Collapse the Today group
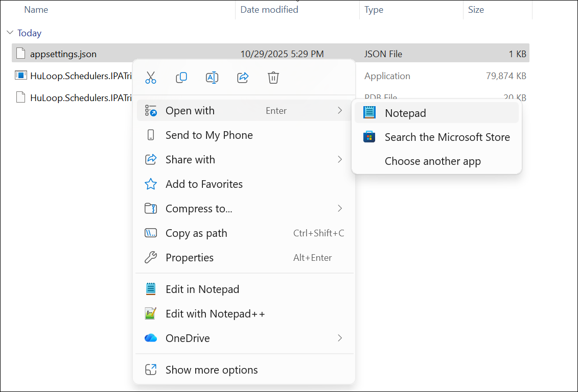This screenshot has height=392, width=578. point(10,32)
